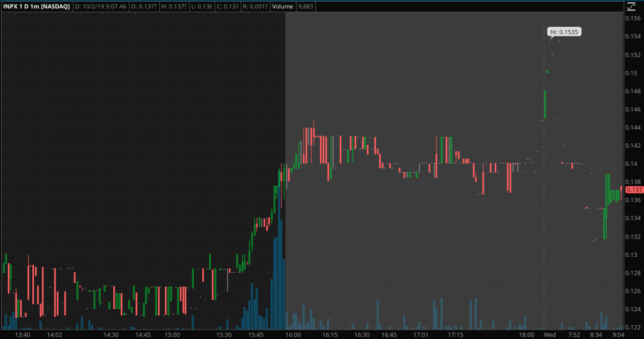Click the 16:00 label on time axis
Screen dimensions: 644x339
[x=293, y=335]
